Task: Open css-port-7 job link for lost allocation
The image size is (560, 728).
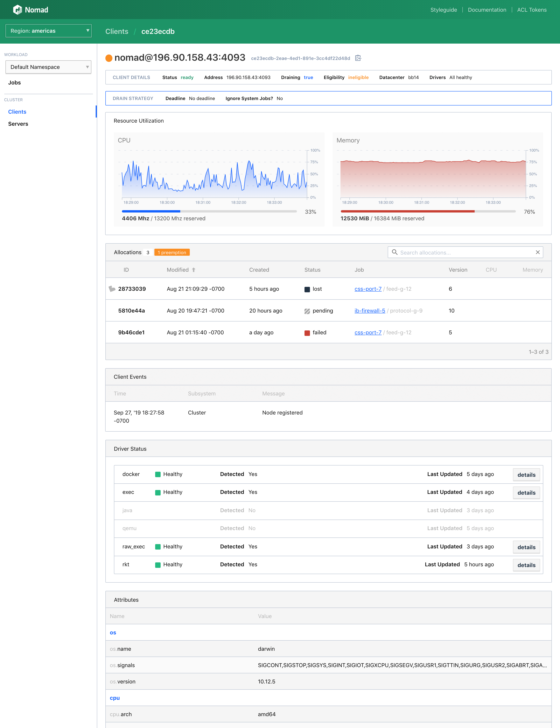Action: pyautogui.click(x=368, y=289)
